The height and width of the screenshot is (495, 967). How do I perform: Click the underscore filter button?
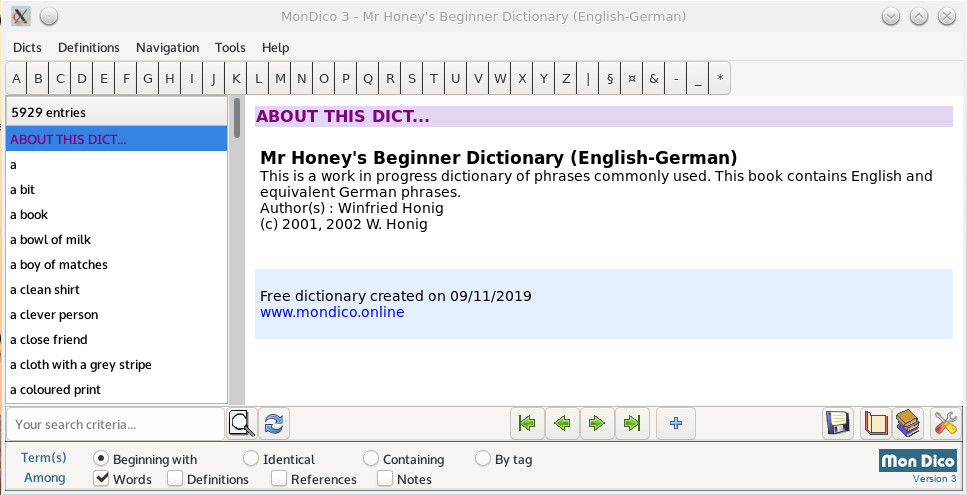pyautogui.click(x=697, y=78)
